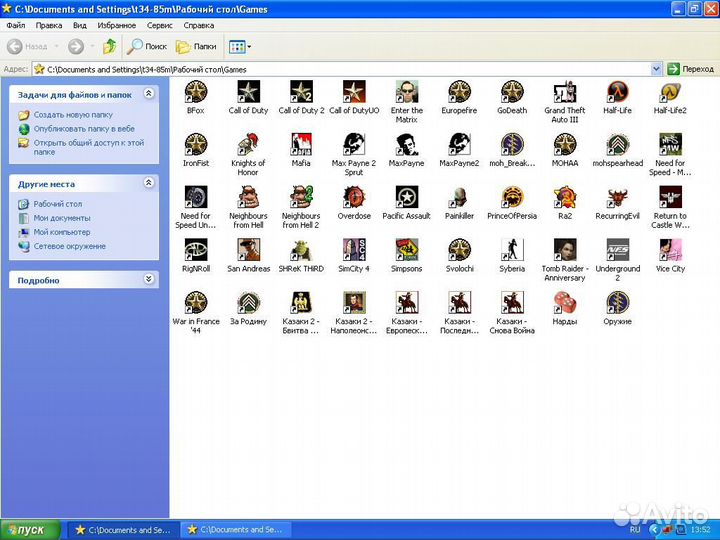Click the Enter the Matrix shortcut icon
720x540 pixels.
407,91
